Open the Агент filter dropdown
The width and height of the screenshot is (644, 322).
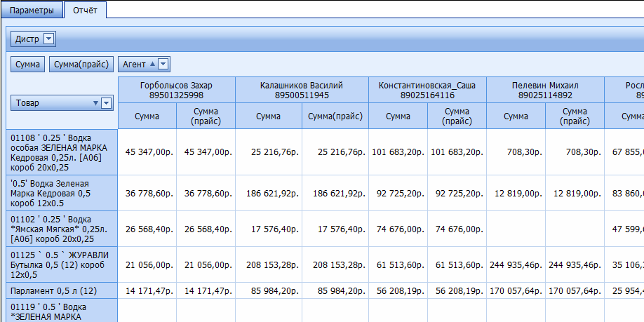coord(163,65)
